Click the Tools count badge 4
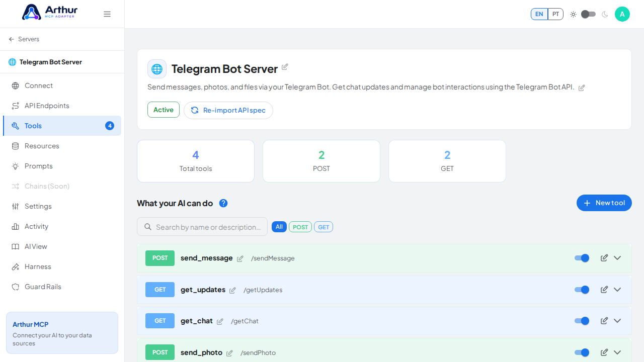Viewport: 644px width, 362px height. click(x=110, y=126)
